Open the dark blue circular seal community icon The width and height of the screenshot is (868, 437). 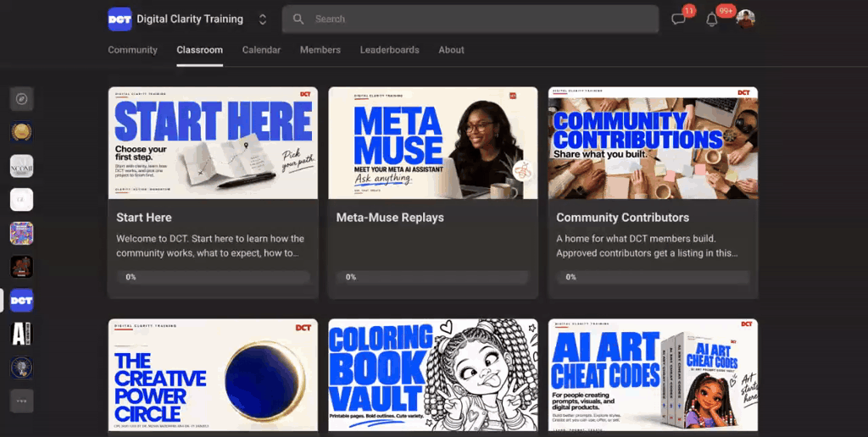pyautogui.click(x=21, y=368)
